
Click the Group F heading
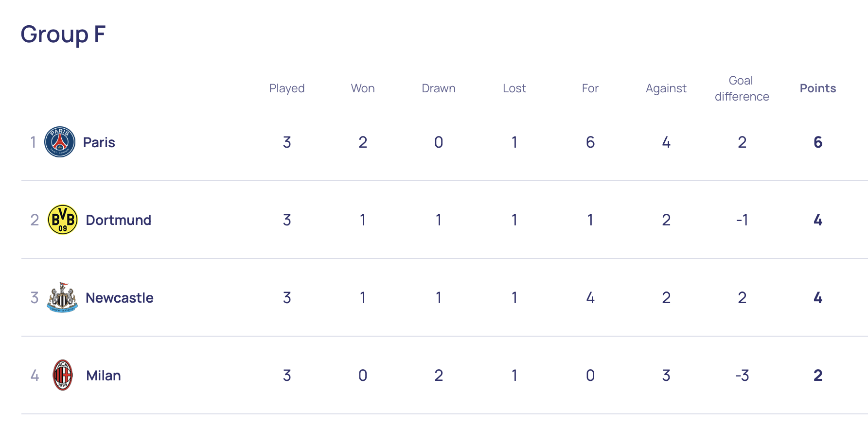(x=63, y=34)
